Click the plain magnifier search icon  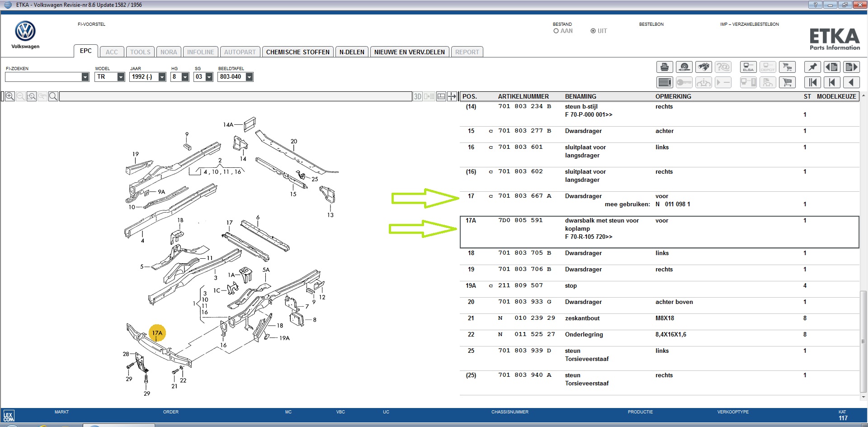click(53, 96)
